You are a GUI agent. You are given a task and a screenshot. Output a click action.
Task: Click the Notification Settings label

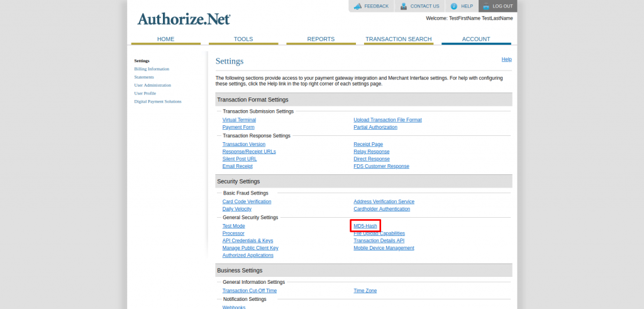tap(245, 299)
